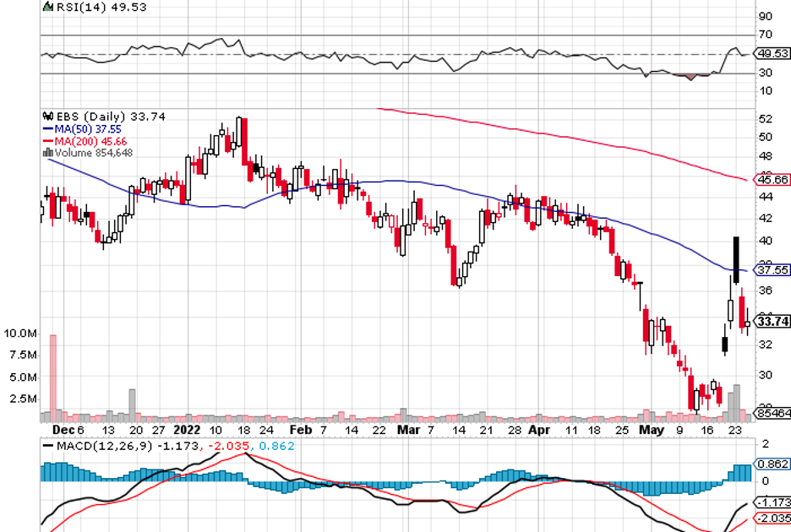Click the tallest pink volume bar in December
Screen dimensions: 791x532
53,375
